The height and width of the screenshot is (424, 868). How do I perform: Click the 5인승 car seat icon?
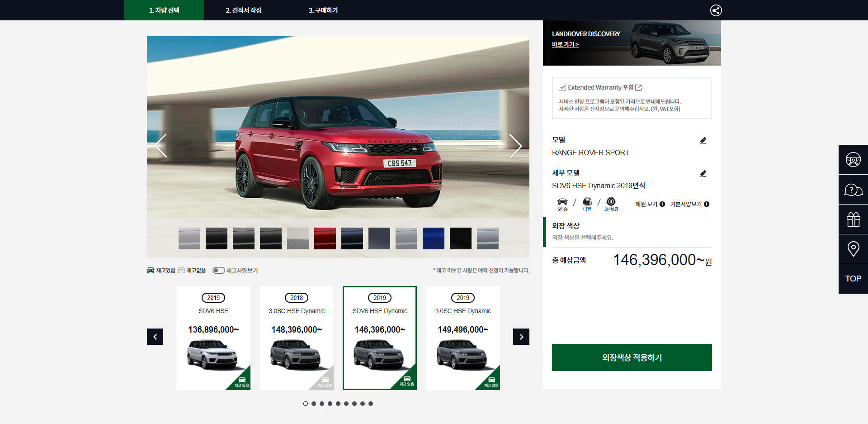pos(562,204)
